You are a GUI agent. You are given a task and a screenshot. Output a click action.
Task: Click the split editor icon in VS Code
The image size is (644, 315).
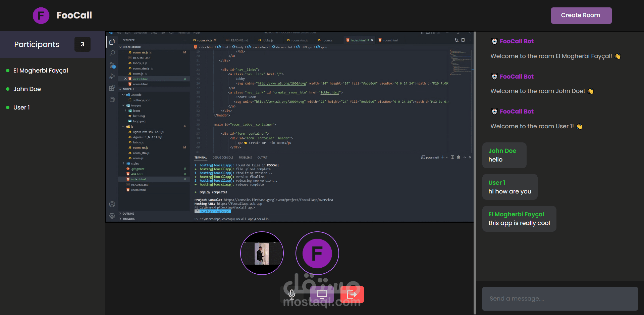(463, 40)
